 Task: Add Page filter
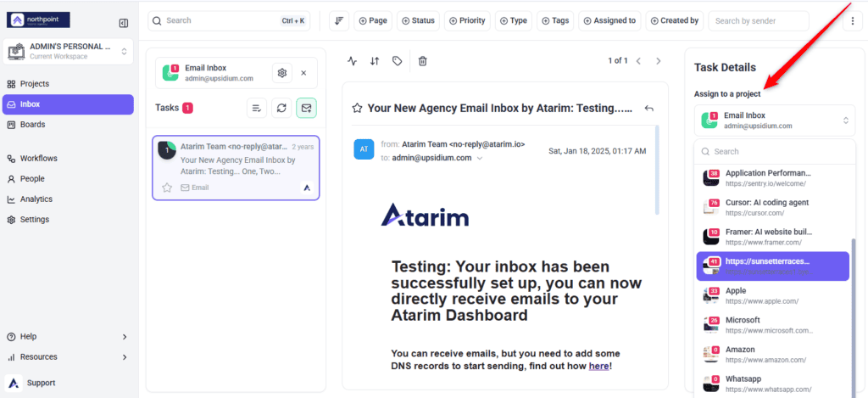pos(373,21)
